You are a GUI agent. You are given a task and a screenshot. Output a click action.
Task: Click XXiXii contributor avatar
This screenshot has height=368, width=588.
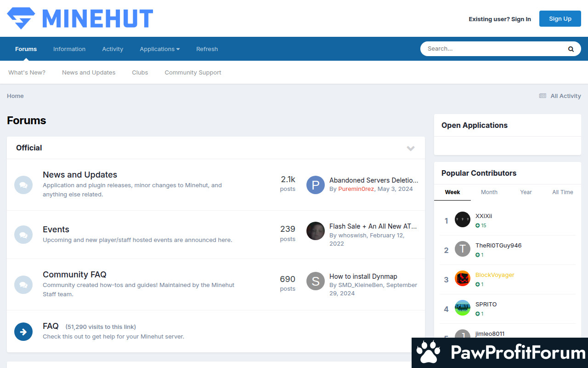(x=463, y=219)
